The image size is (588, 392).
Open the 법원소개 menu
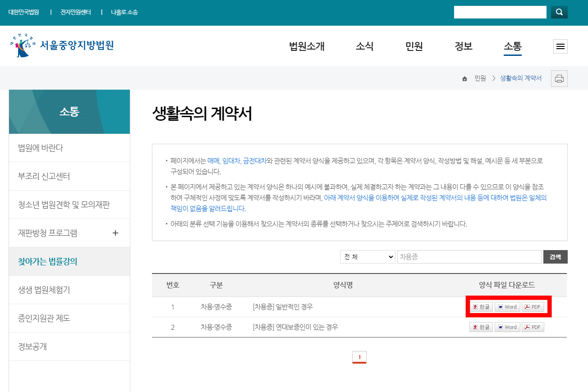pos(306,46)
